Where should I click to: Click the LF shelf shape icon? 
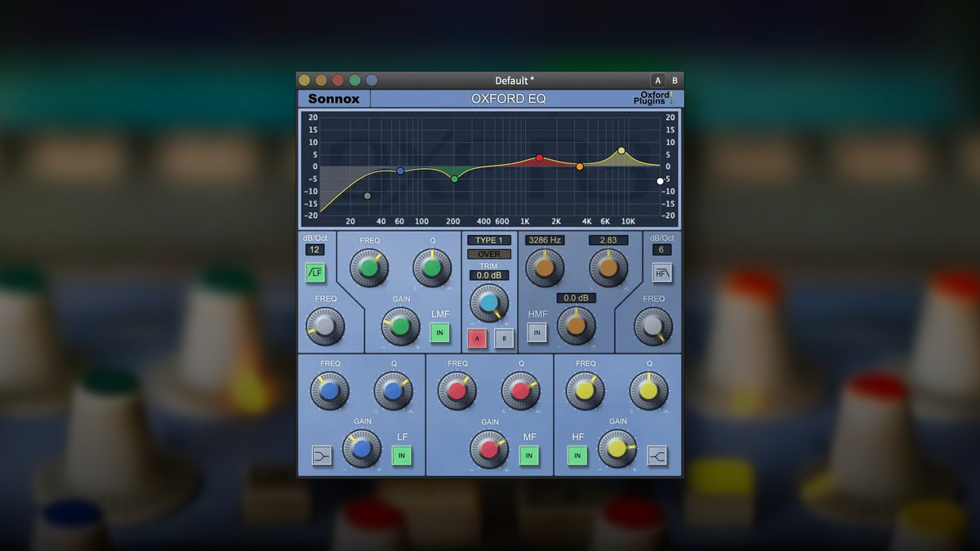point(323,455)
